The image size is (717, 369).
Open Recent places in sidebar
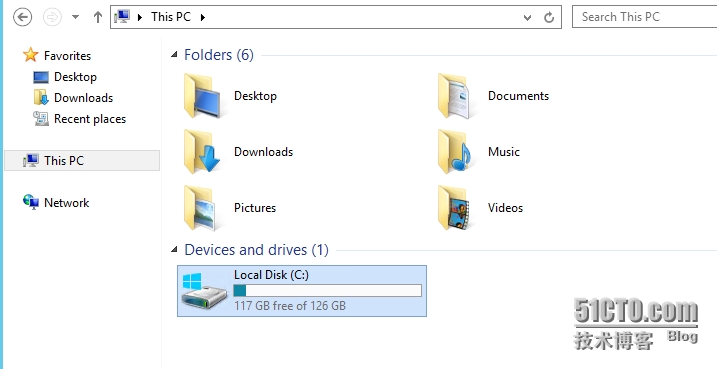(x=90, y=119)
